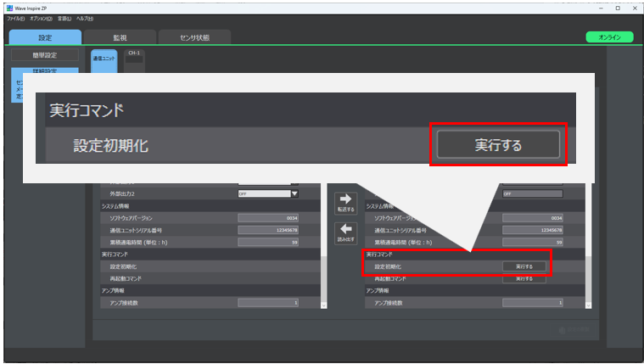Click the ソフトウェアバージョン label in left pane

(x=131, y=218)
